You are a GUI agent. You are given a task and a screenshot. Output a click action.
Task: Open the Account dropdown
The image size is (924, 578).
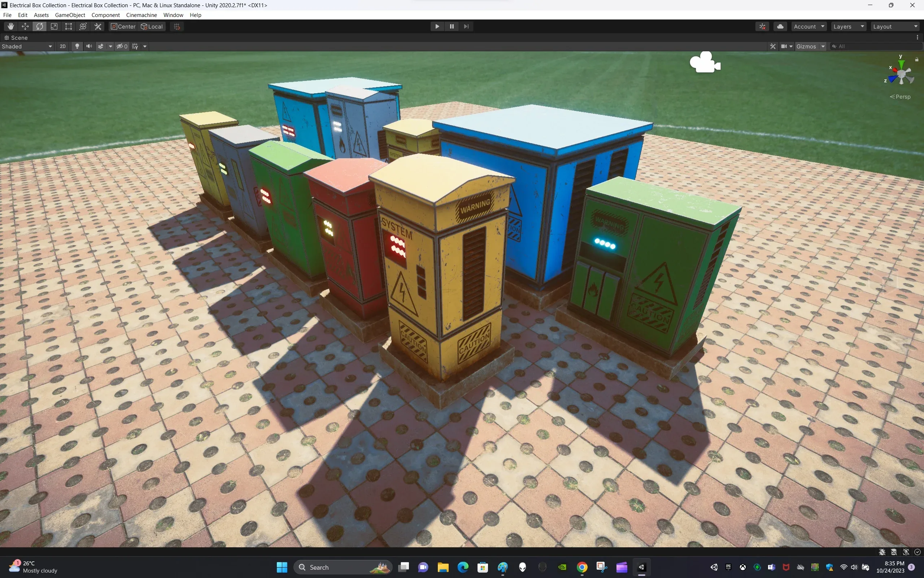click(809, 26)
